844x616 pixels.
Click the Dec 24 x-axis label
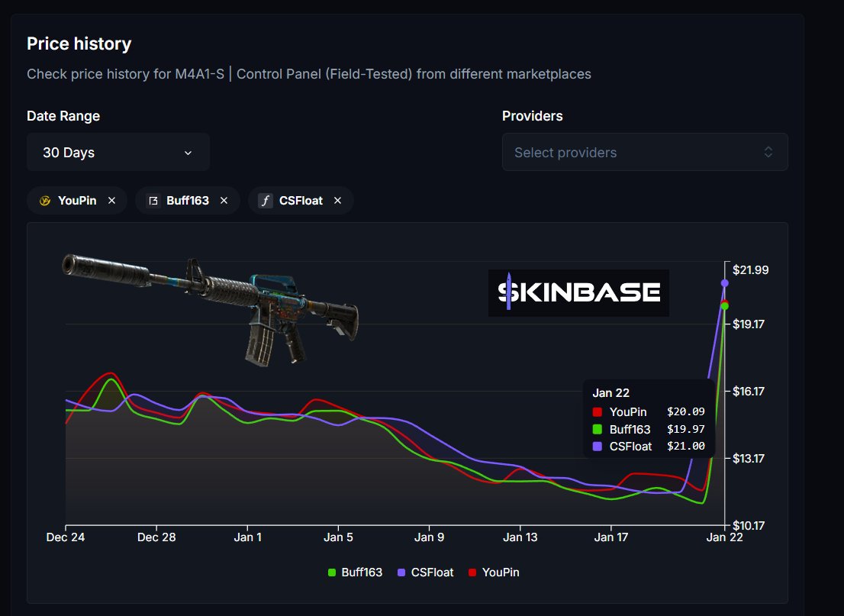(x=66, y=537)
